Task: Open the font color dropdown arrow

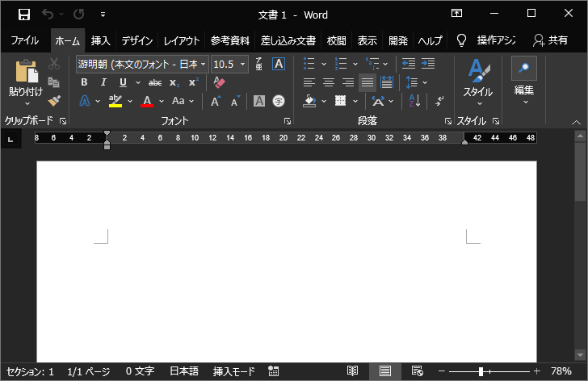Action: click(162, 101)
